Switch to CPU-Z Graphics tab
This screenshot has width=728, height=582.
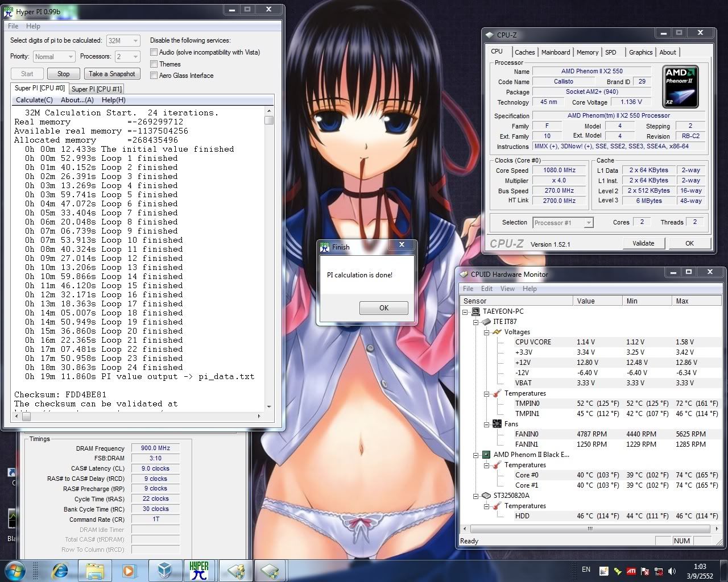pyautogui.click(x=640, y=52)
